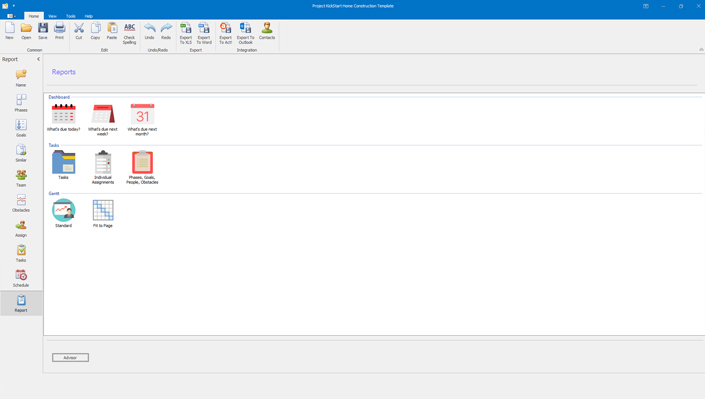Run Check Spelling
The image size is (705, 399).
point(129,33)
